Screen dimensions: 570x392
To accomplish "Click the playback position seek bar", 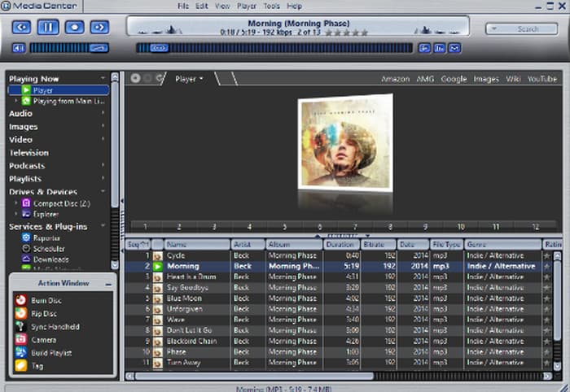I will (x=274, y=48).
